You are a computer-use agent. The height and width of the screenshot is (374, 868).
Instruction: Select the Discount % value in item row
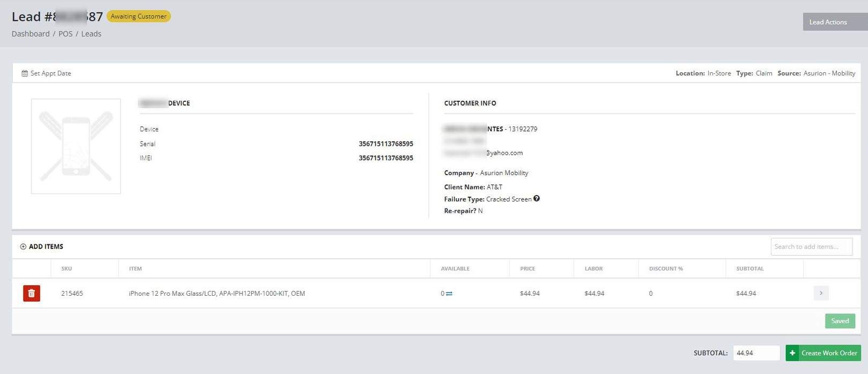point(651,294)
